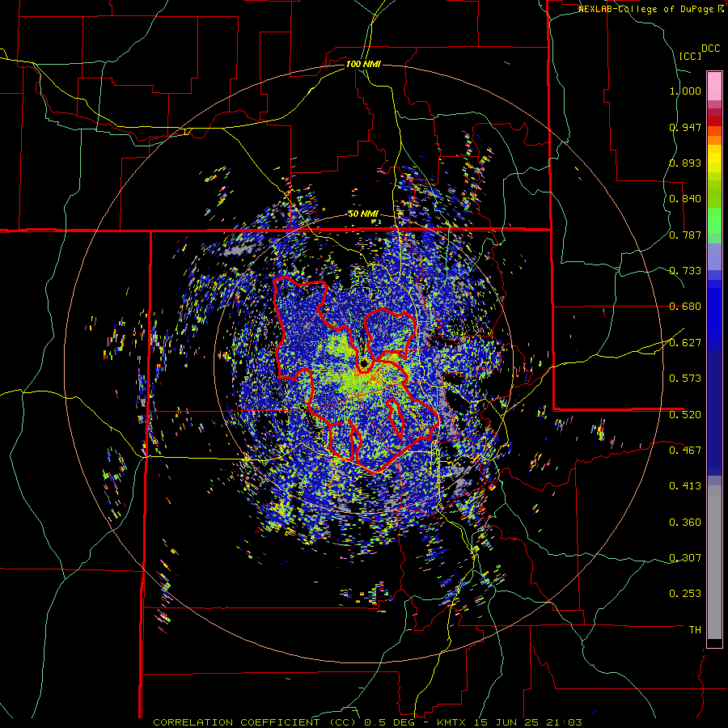The height and width of the screenshot is (728, 728).
Task: Select the 0.947 legend value
Action: coord(685,127)
